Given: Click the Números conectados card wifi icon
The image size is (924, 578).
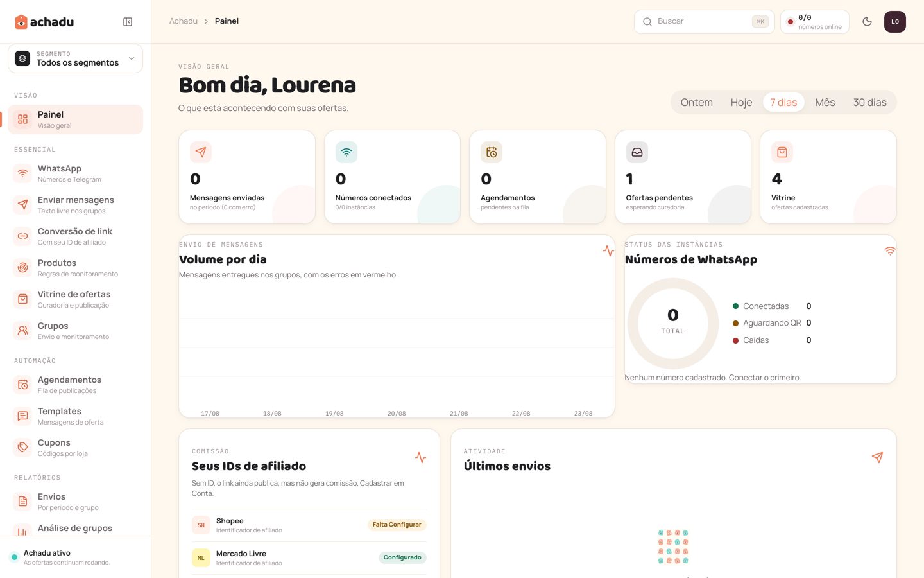Looking at the screenshot, I should (x=346, y=152).
